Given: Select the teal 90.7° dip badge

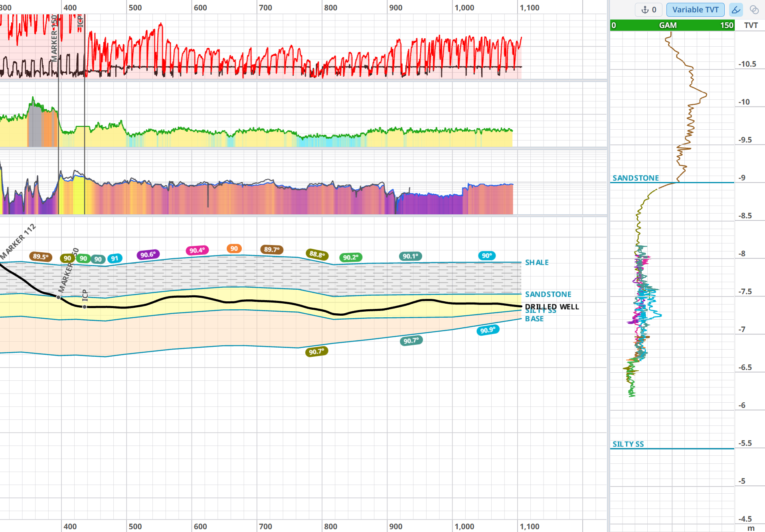Looking at the screenshot, I should pyautogui.click(x=411, y=340).
